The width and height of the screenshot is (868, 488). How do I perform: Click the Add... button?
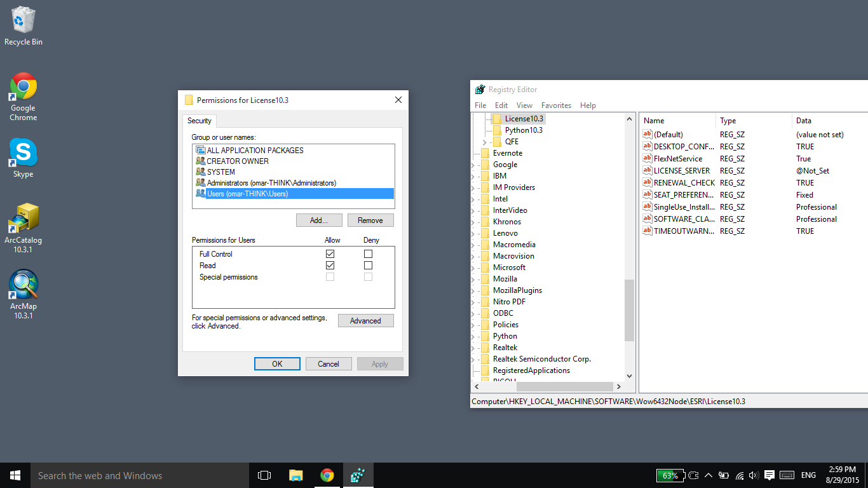[319, 220]
